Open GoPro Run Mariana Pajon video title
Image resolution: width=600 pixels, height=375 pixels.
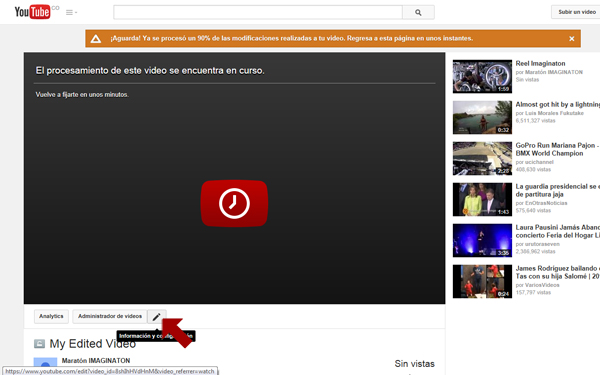pos(557,149)
